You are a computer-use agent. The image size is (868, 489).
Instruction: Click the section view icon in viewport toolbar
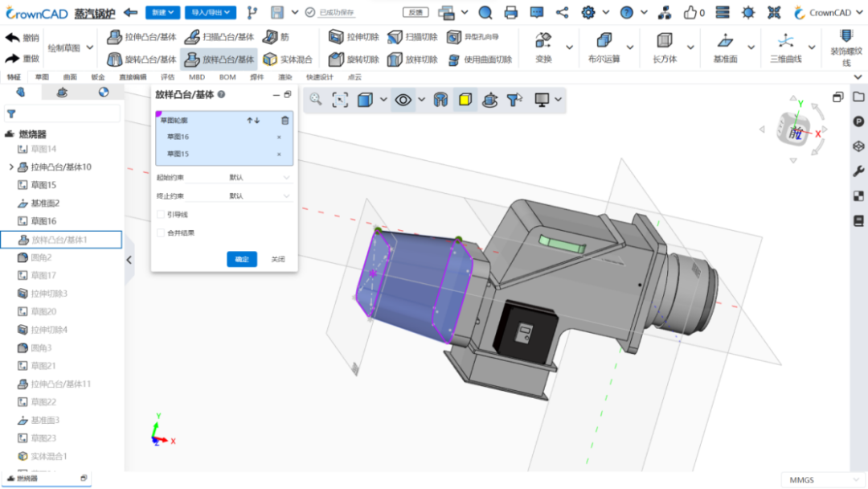(x=440, y=100)
